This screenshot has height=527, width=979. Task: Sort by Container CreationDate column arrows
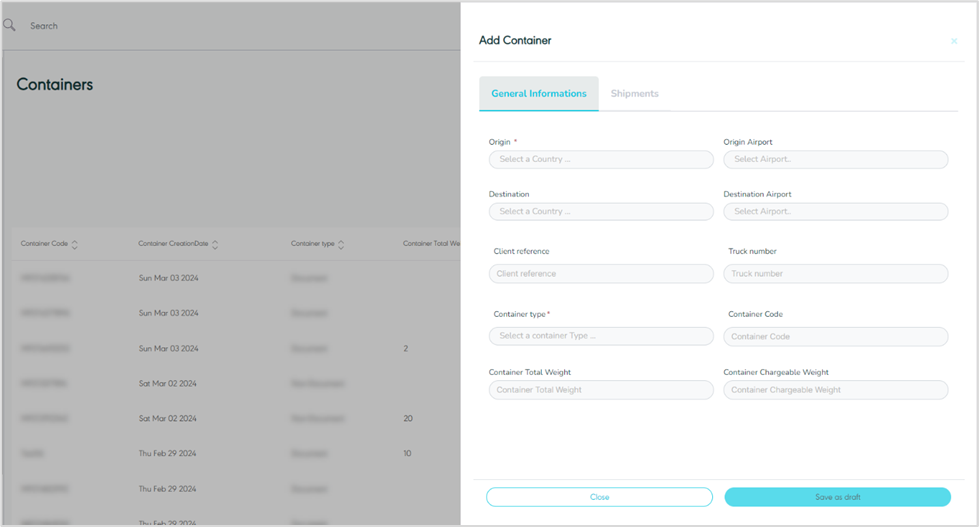coord(215,244)
